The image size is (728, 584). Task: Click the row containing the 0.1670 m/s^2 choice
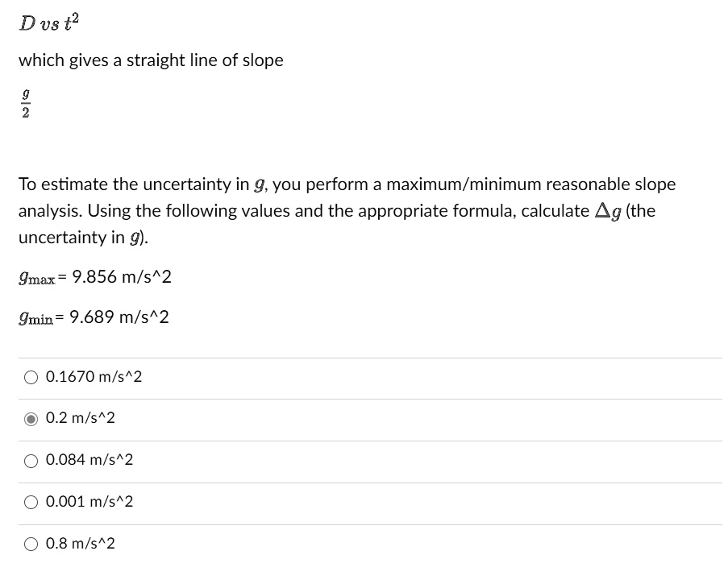(x=363, y=376)
